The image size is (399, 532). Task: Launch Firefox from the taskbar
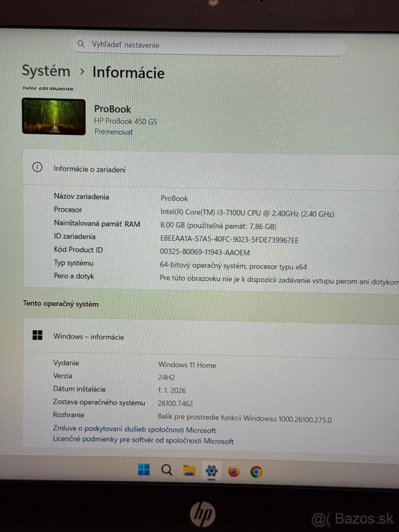(234, 471)
